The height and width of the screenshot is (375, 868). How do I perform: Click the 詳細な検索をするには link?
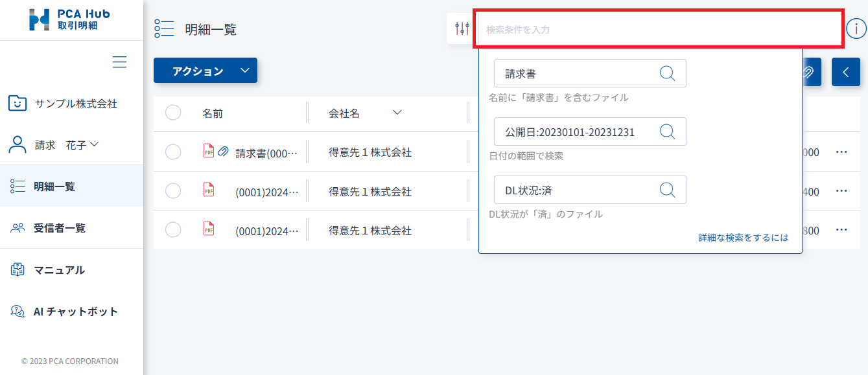pos(743,238)
